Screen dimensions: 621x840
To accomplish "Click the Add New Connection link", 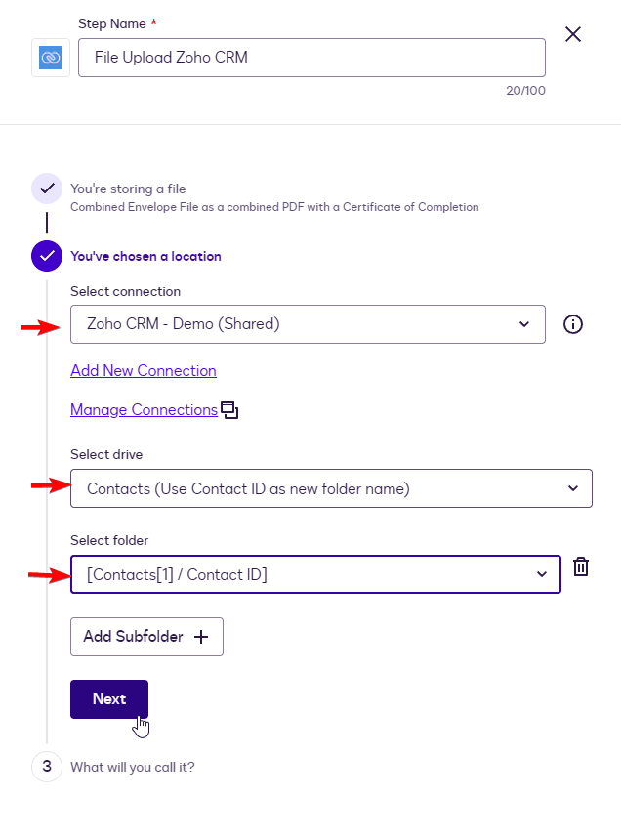I will point(144,371).
